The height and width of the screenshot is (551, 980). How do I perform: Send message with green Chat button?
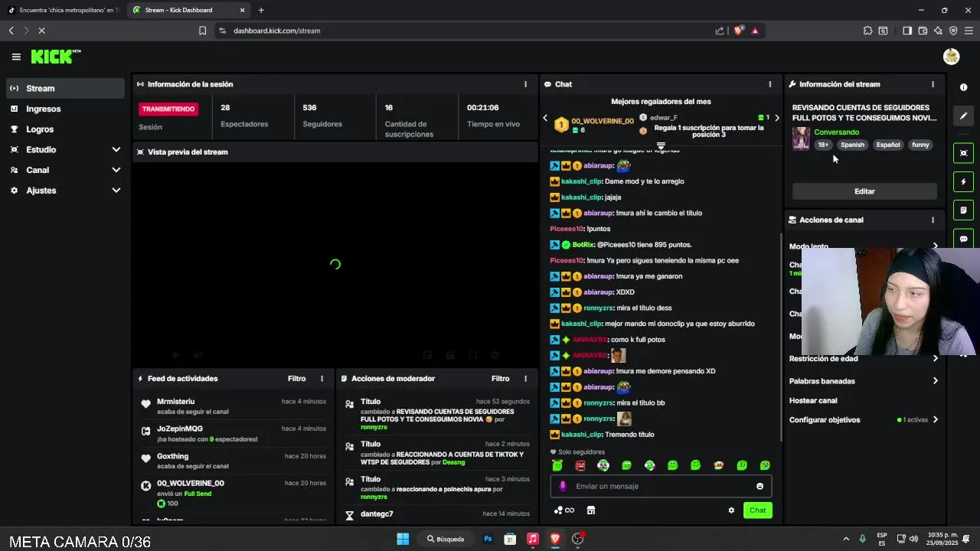tap(757, 510)
